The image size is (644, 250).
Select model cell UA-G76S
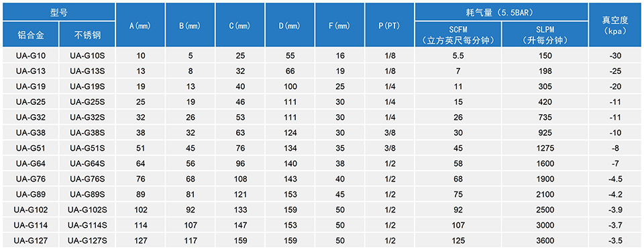(87, 179)
